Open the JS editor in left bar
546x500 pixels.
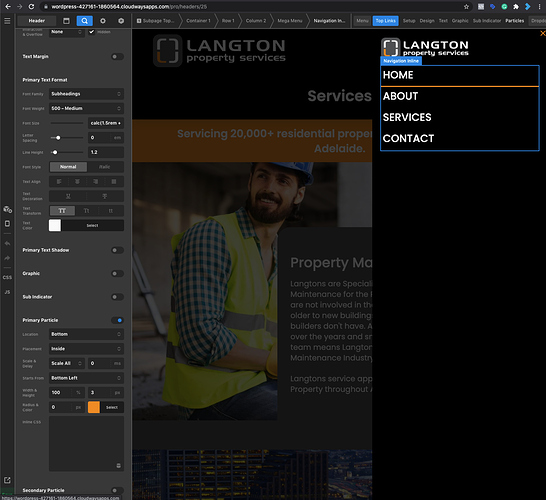tap(7, 292)
